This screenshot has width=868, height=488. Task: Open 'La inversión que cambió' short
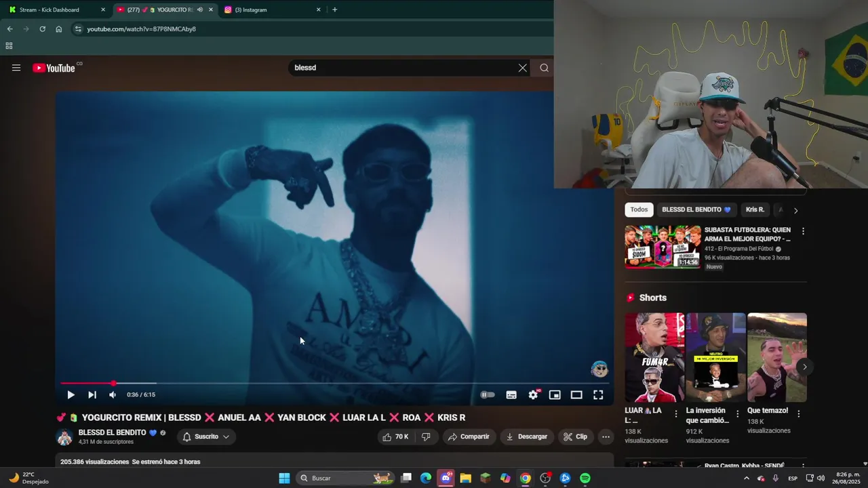click(715, 357)
